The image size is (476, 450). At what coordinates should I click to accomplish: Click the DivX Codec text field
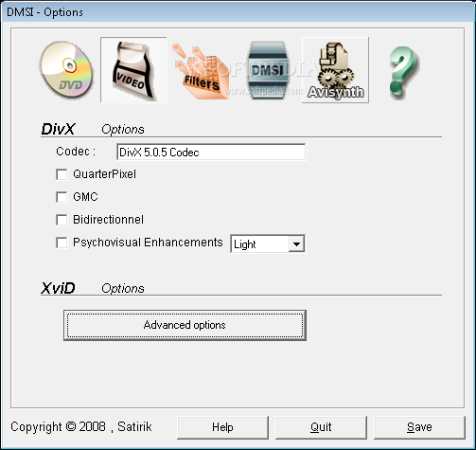[x=211, y=153]
